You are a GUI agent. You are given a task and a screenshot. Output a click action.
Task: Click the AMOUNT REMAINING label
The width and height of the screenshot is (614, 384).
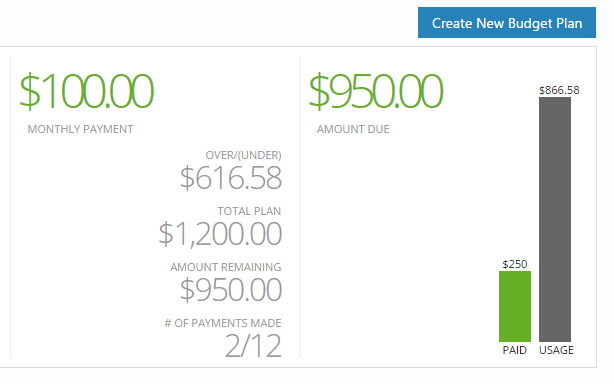point(226,267)
